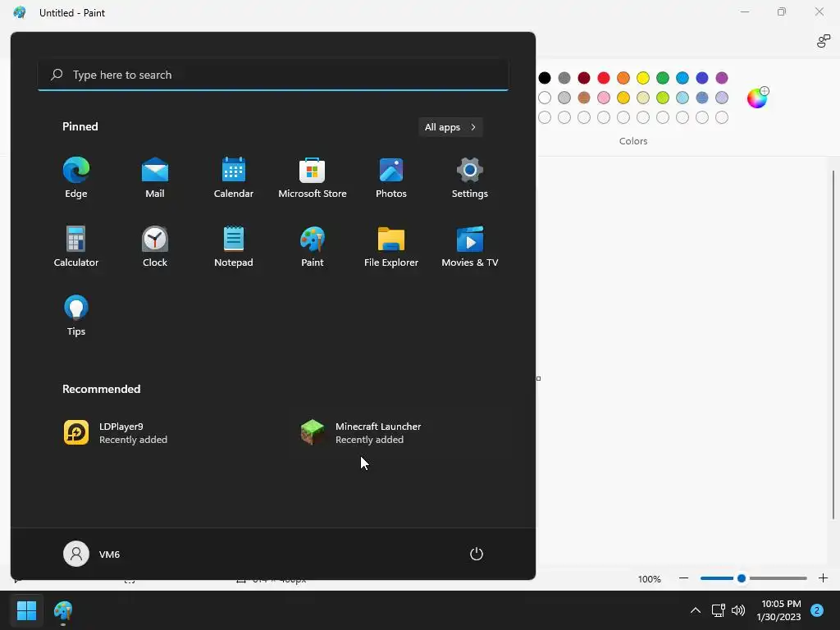Screen dimensions: 840x630
Task: Focus the Type here to search box
Action: point(273,75)
